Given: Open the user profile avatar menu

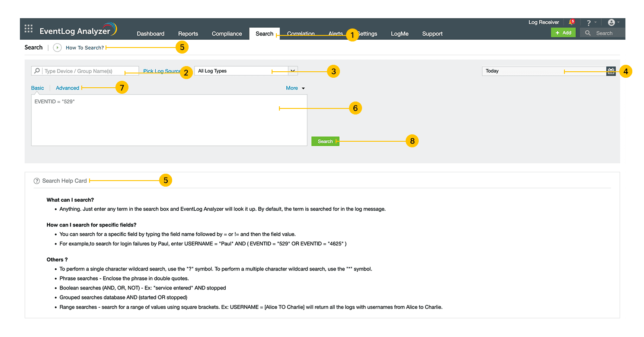Looking at the screenshot, I should (x=612, y=22).
